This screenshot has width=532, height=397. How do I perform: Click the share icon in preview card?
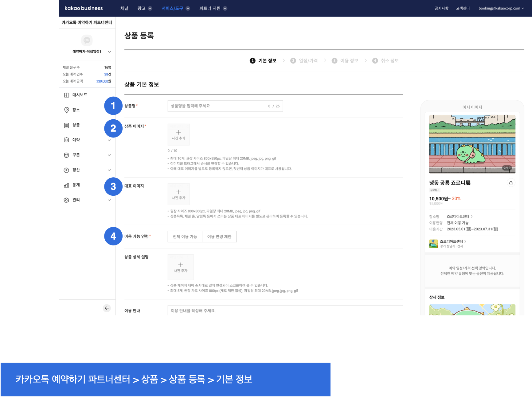point(511,183)
